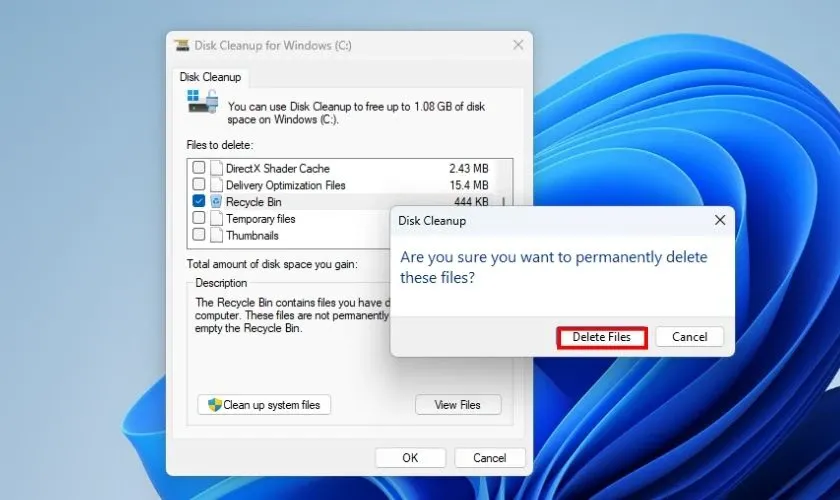The image size is (840, 500).
Task: Close the Disk Cleanup for Windows window
Action: click(x=518, y=45)
